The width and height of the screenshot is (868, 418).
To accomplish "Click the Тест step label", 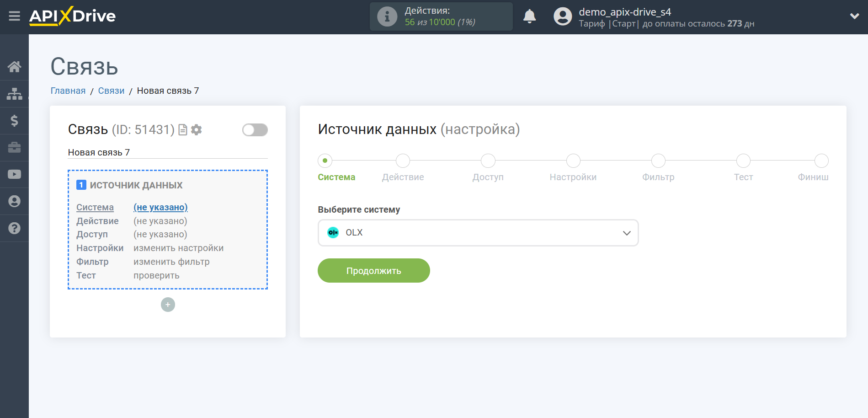I will point(743,177).
